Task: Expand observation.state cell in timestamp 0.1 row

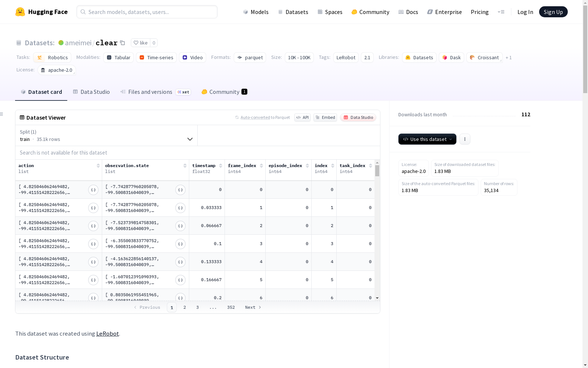Action: pos(180,244)
